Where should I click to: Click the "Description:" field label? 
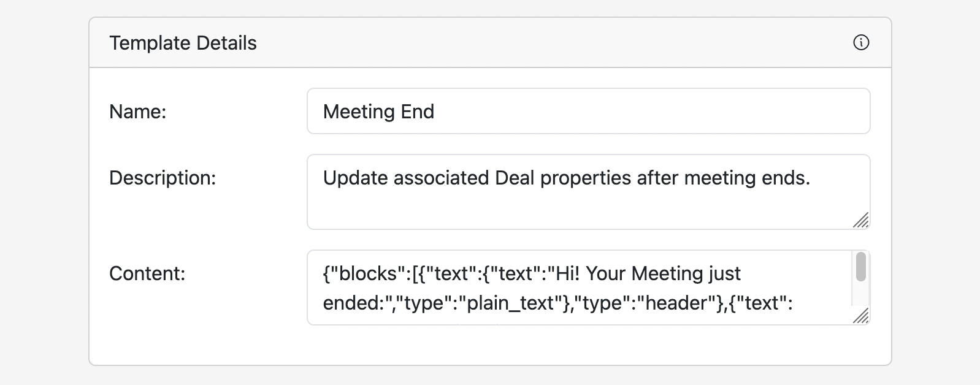163,178
